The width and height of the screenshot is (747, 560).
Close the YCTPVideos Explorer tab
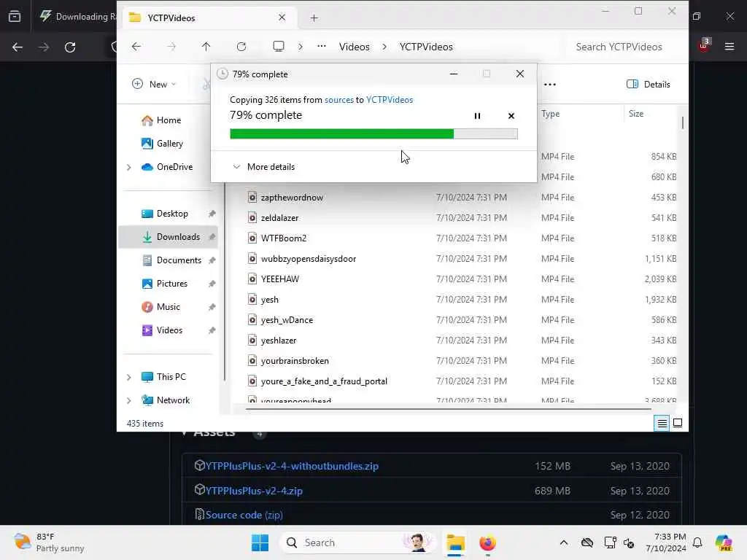[x=282, y=17]
